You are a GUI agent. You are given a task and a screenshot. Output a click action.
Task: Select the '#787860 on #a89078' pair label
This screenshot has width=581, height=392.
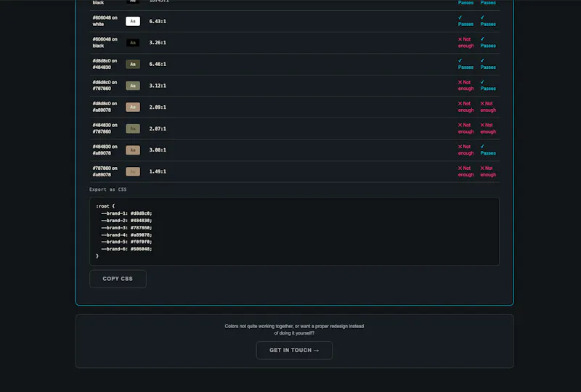[x=105, y=171]
